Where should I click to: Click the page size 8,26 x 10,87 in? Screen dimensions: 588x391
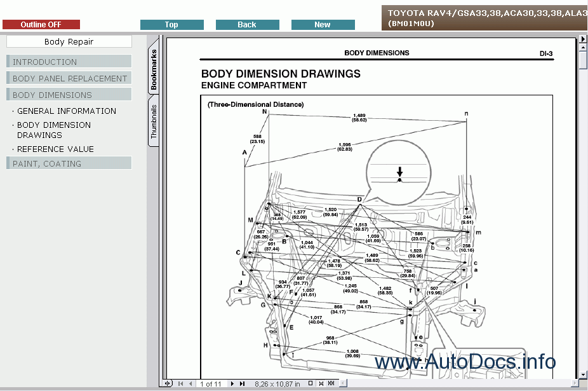click(x=277, y=384)
